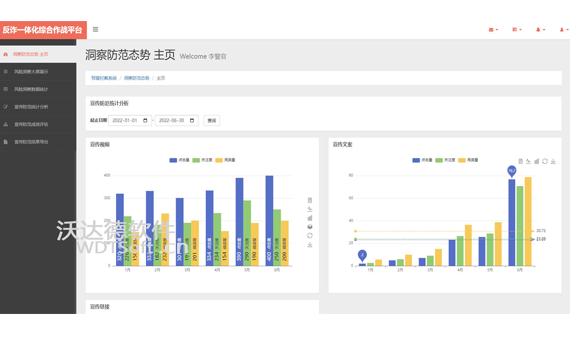Open the data view icon beside video chart
Image resolution: width=570 pixels, height=360 pixels.
pos(310,200)
